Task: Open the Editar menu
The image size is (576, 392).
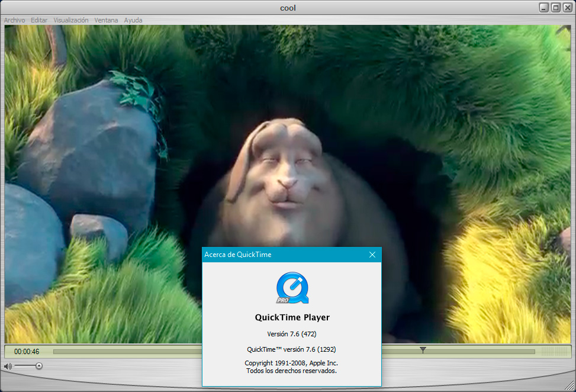Action: 38,20
